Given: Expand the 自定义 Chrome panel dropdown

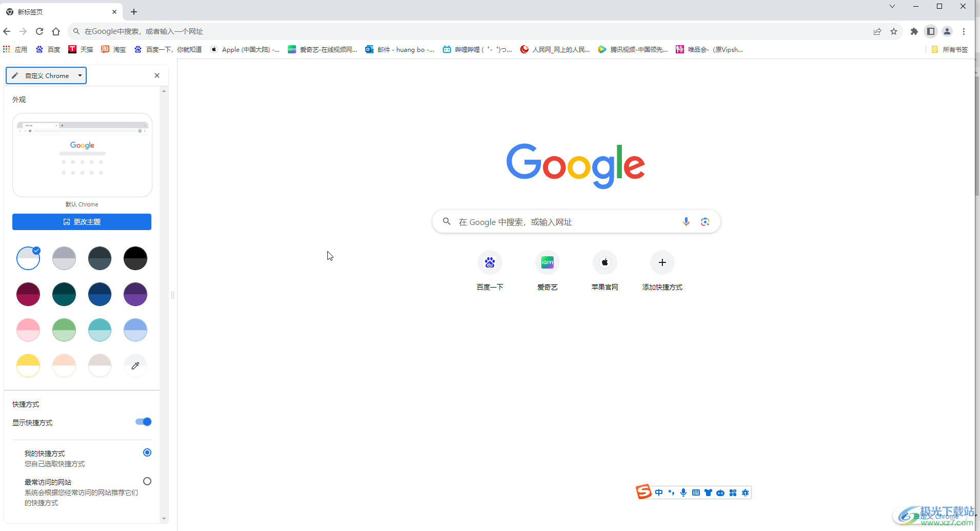Looking at the screenshot, I should point(46,75).
